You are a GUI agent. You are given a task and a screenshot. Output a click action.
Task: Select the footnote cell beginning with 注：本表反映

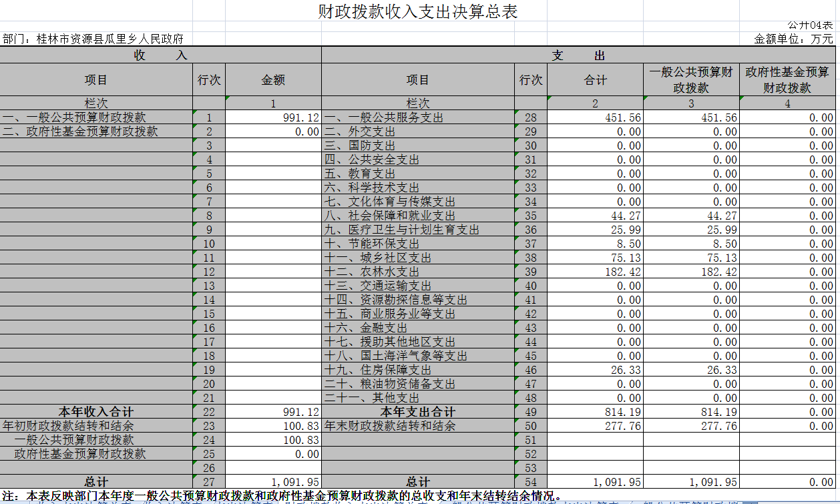(x=280, y=496)
